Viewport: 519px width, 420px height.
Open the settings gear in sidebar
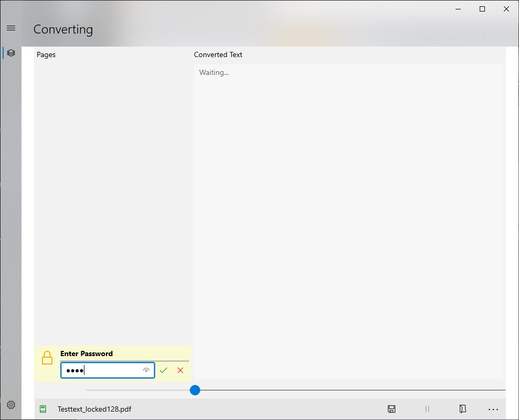coord(11,405)
